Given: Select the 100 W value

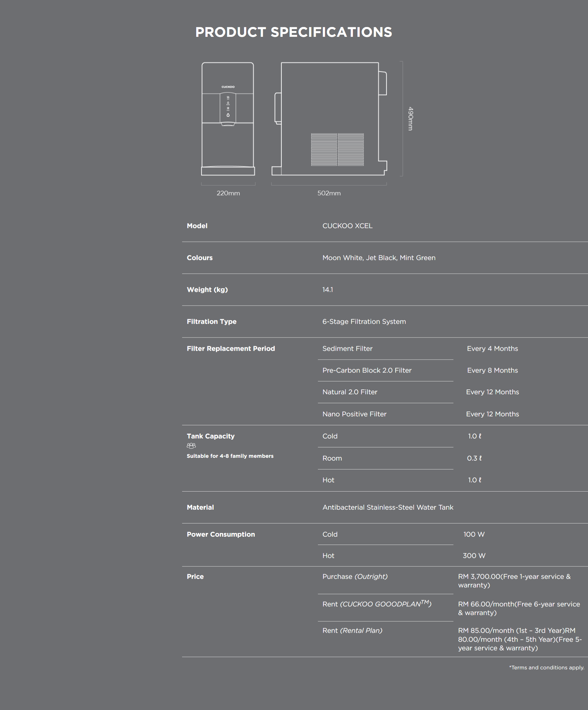Looking at the screenshot, I should (x=474, y=534).
